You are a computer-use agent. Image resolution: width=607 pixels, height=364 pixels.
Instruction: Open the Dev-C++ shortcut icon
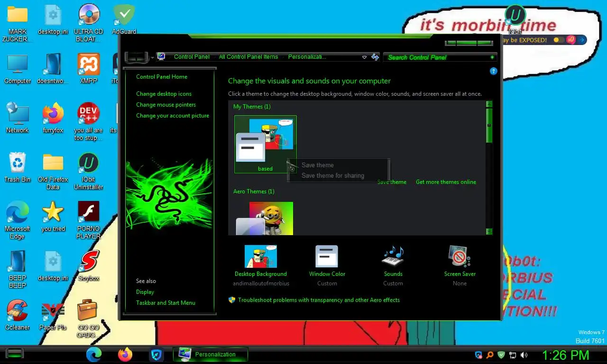pyautogui.click(x=88, y=121)
